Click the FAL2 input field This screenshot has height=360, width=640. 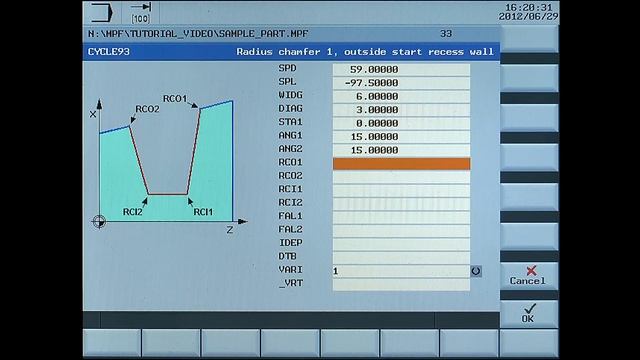401,231
